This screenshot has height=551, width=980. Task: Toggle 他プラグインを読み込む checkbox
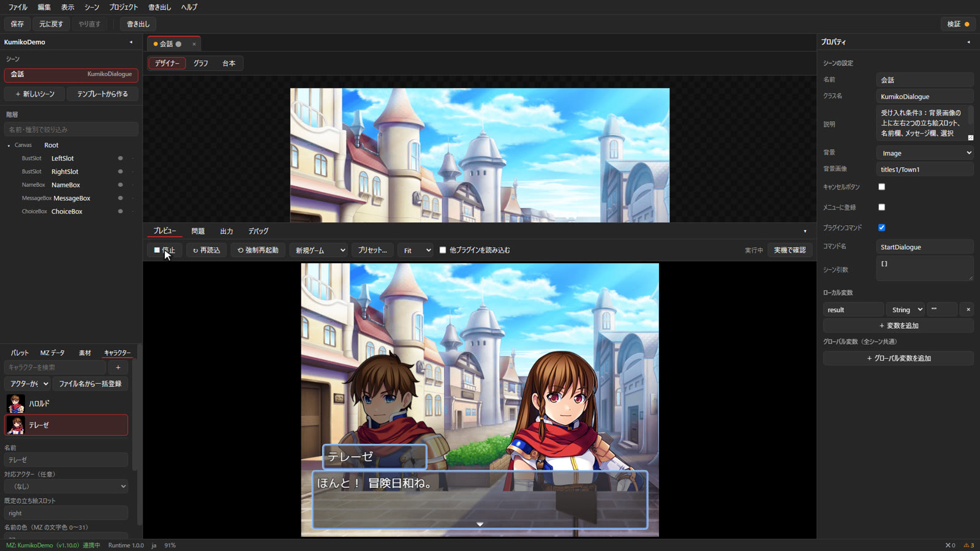[x=443, y=250]
